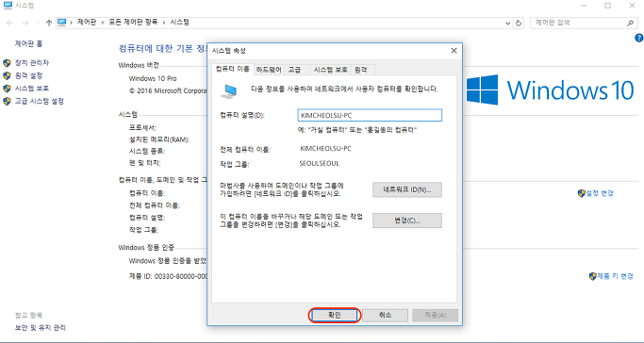This screenshot has height=343, width=644.
Task: Click the 제품 ID text line
Action: [x=169, y=276]
